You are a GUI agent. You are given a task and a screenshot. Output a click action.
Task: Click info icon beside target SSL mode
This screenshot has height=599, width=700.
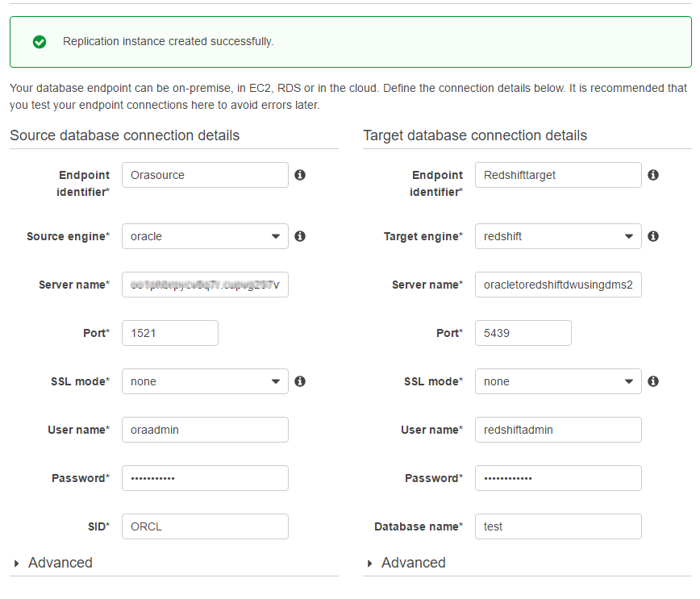[653, 381]
